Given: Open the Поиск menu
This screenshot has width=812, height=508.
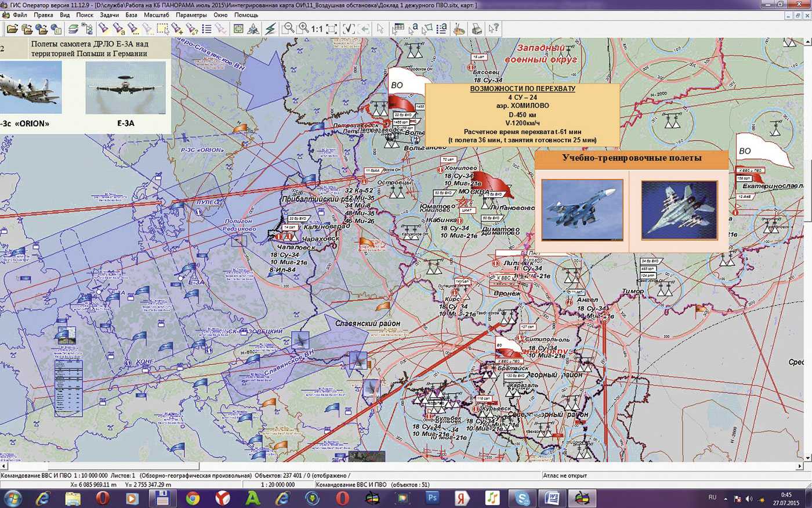Looking at the screenshot, I should tap(85, 15).
